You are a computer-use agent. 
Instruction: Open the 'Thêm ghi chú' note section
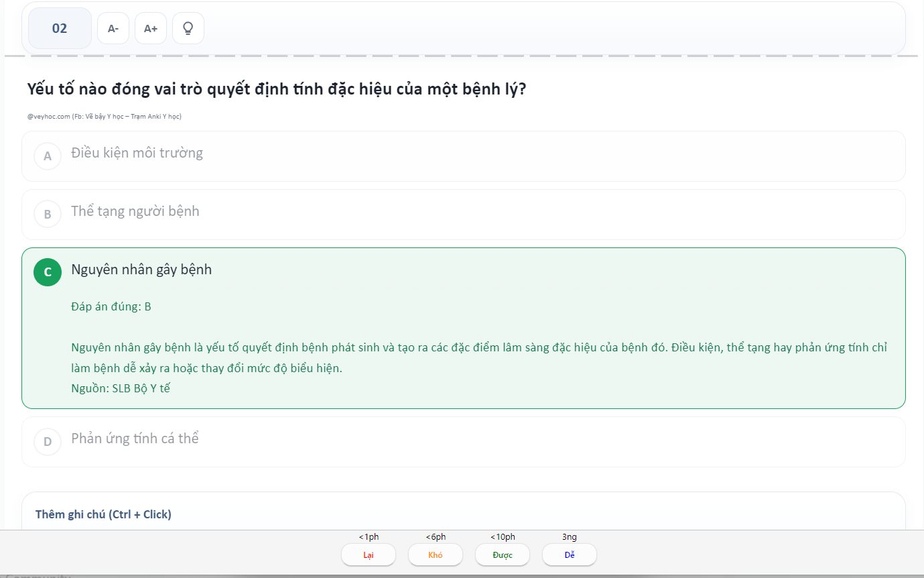click(103, 514)
